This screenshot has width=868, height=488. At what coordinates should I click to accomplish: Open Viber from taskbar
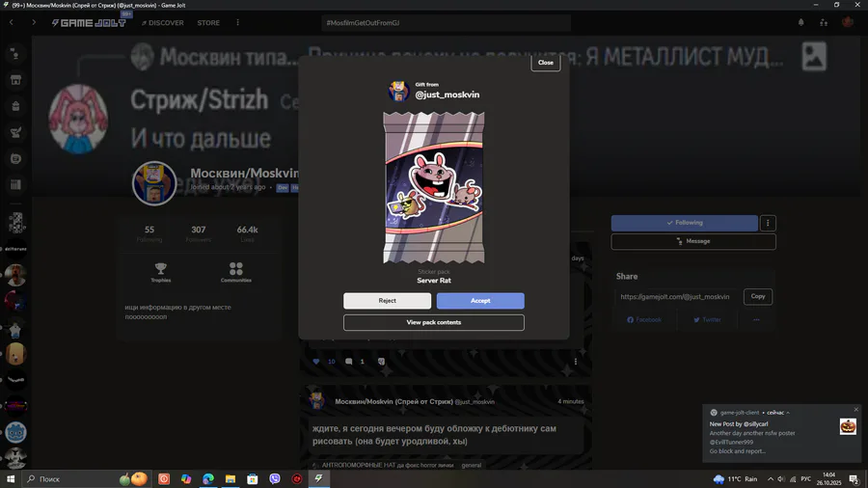[x=275, y=479]
